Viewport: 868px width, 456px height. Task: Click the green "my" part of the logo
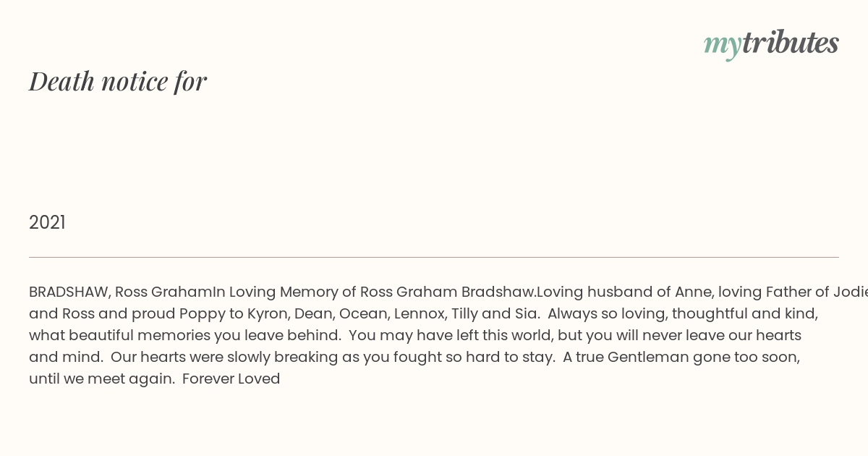pos(723,46)
